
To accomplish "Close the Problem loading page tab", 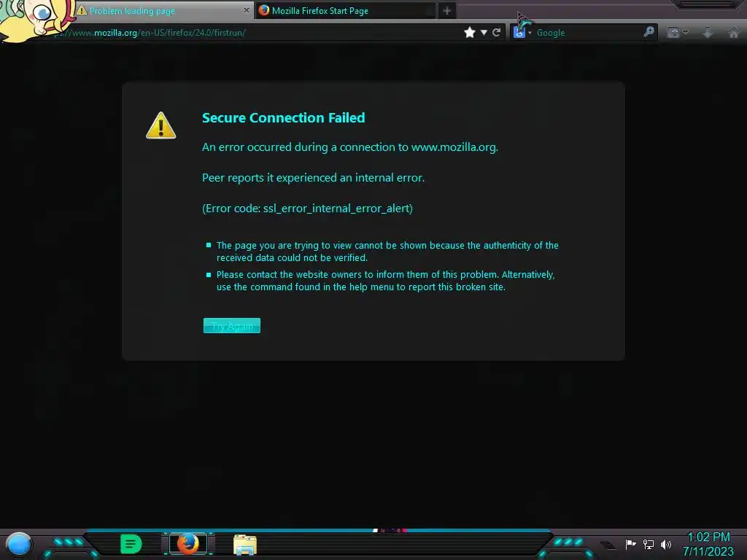I will coord(247,10).
